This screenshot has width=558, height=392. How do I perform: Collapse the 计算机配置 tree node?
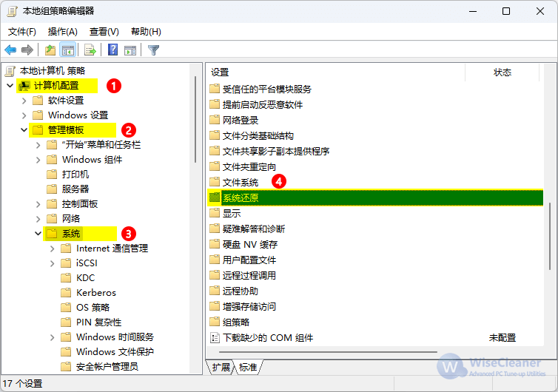click(x=10, y=86)
